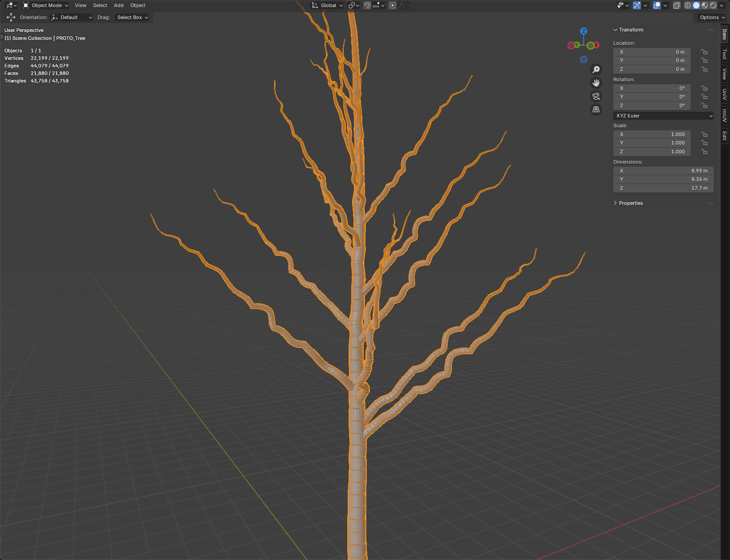This screenshot has height=560, width=730.
Task: Open the Select Box drag dropdown
Action: pyautogui.click(x=132, y=17)
